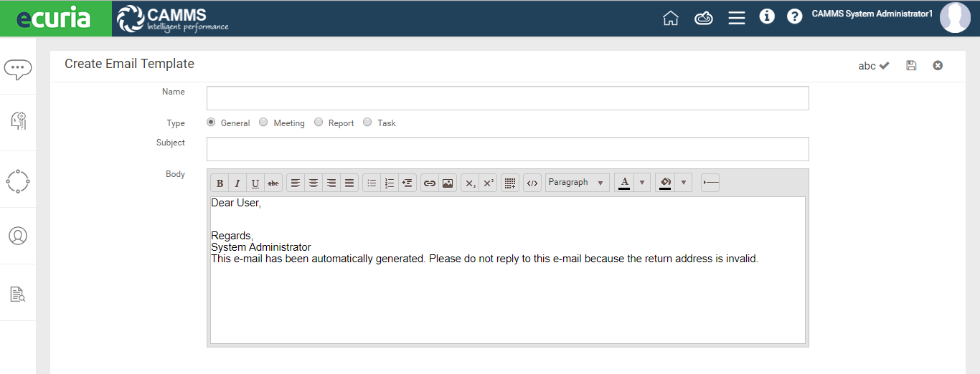The width and height of the screenshot is (980, 374).
Task: Click the ecuria logo
Action: [x=56, y=19]
